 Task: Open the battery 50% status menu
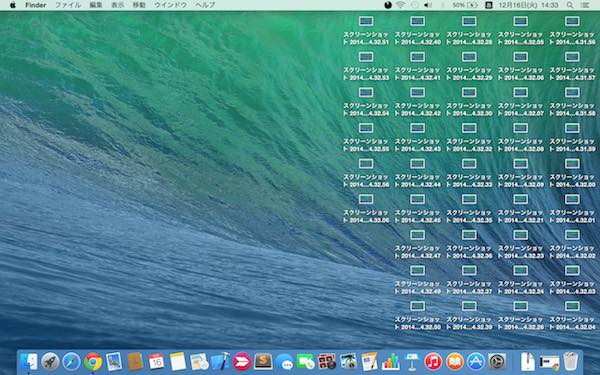coord(465,5)
